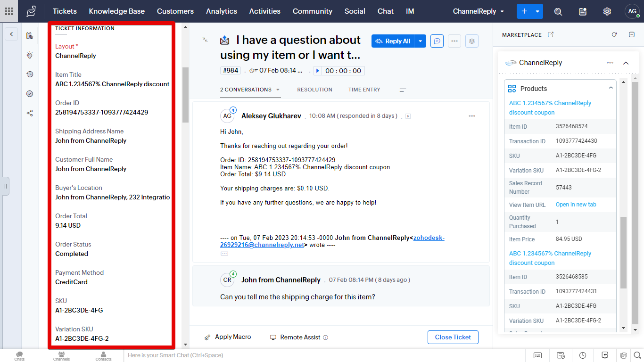Screen dimensions: 644x362
Task: Switch to the Time Entry tab
Action: click(x=364, y=90)
